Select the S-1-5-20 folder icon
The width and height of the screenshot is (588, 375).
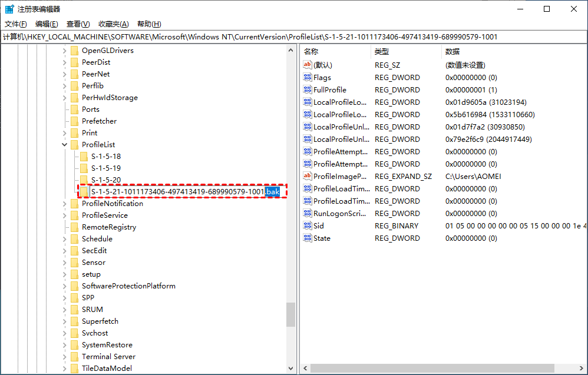pyautogui.click(x=84, y=180)
